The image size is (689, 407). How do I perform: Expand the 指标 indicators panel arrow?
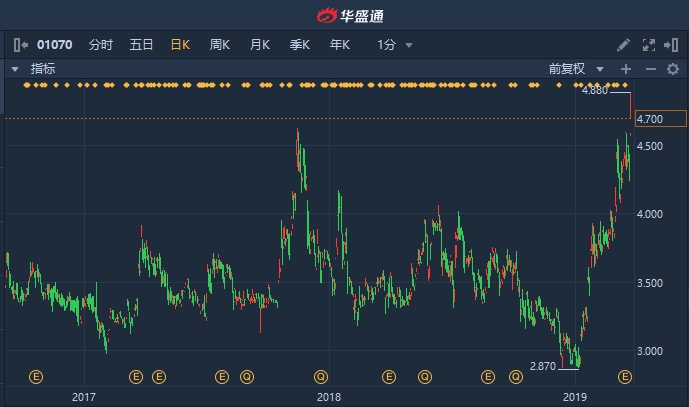[15, 69]
